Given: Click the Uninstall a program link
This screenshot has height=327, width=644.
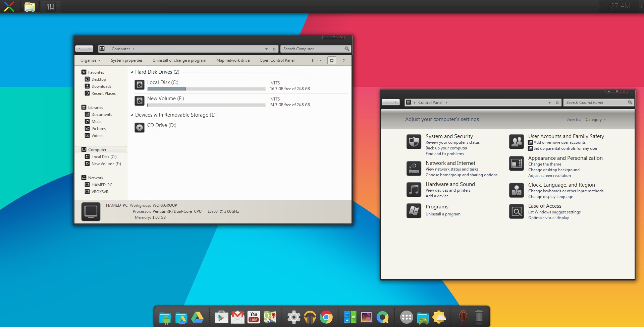Looking at the screenshot, I should click(443, 214).
